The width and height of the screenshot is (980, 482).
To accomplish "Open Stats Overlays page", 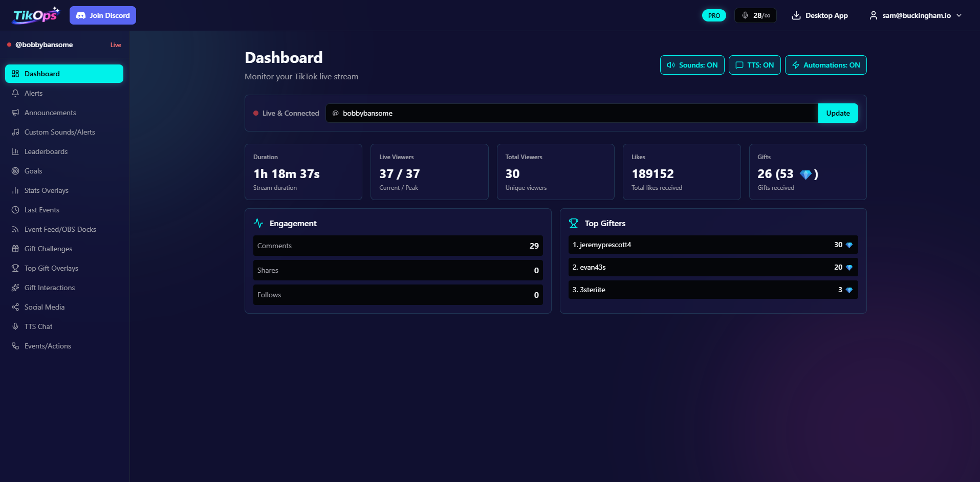I will (64, 190).
